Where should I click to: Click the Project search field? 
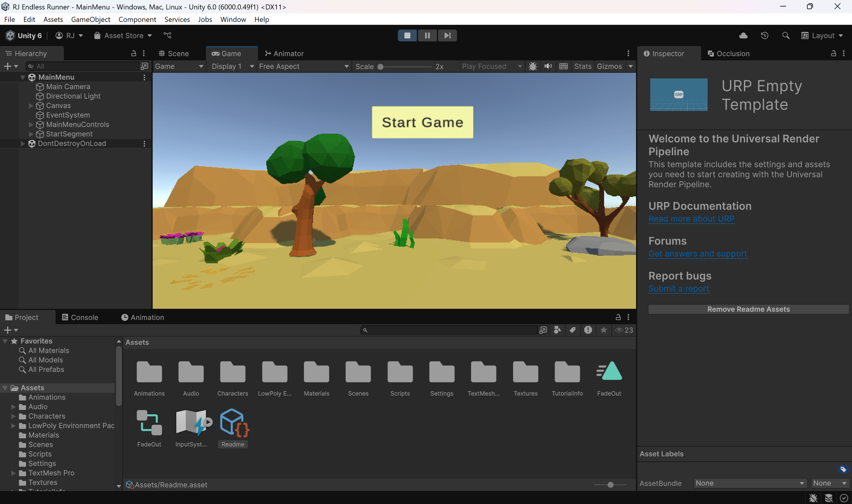(452, 330)
